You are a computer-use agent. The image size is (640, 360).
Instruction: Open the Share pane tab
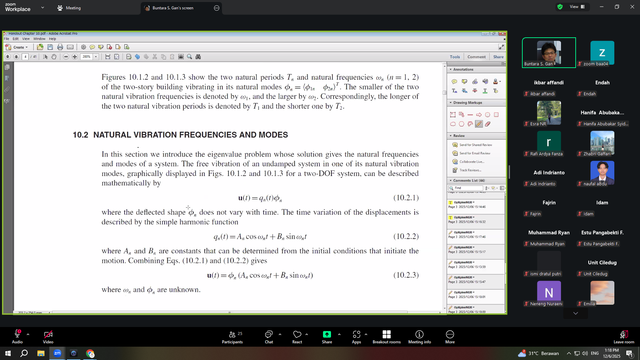coord(498,57)
